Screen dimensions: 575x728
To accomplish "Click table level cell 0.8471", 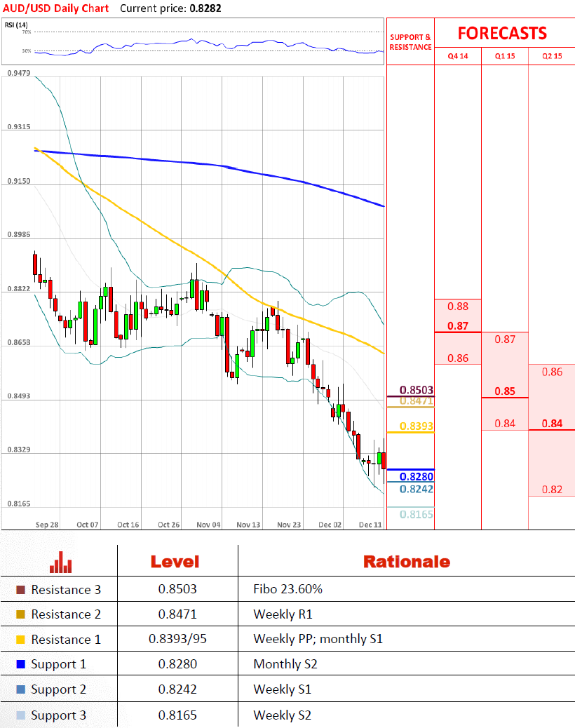I will pos(177,614).
